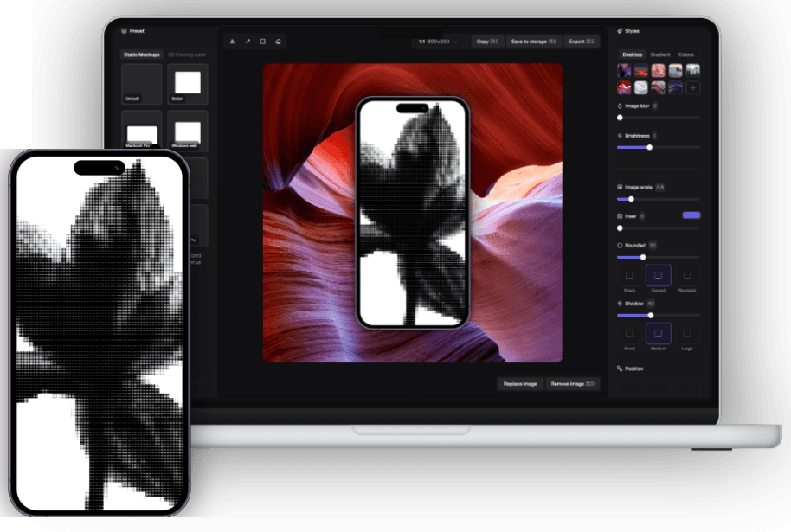The width and height of the screenshot is (791, 532).
Task: Choose the Macbook Pro preset thumbnail
Action: coord(142,130)
